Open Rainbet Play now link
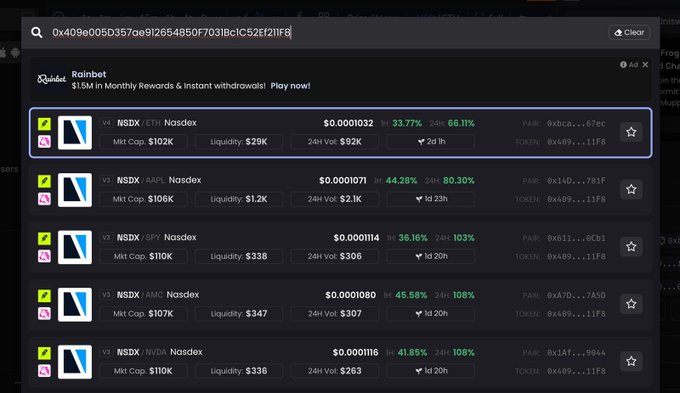Image resolution: width=680 pixels, height=393 pixels. 290,86
